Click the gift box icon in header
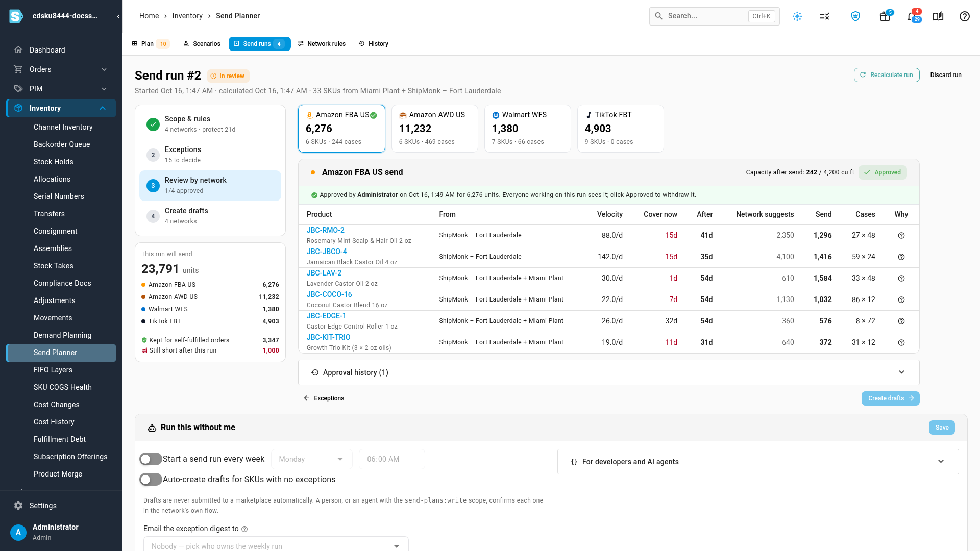Image resolution: width=980 pixels, height=551 pixels. [885, 16]
